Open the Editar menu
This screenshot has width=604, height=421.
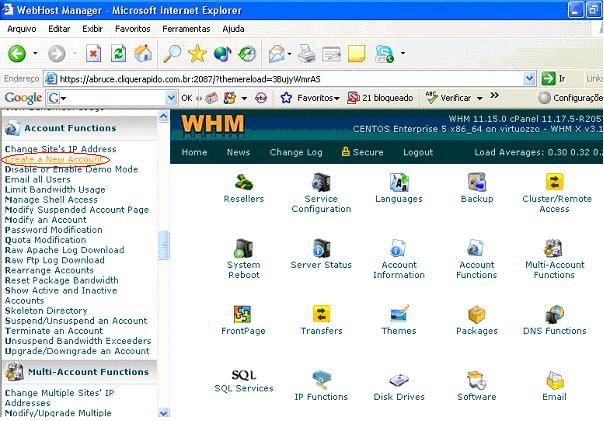(x=59, y=29)
